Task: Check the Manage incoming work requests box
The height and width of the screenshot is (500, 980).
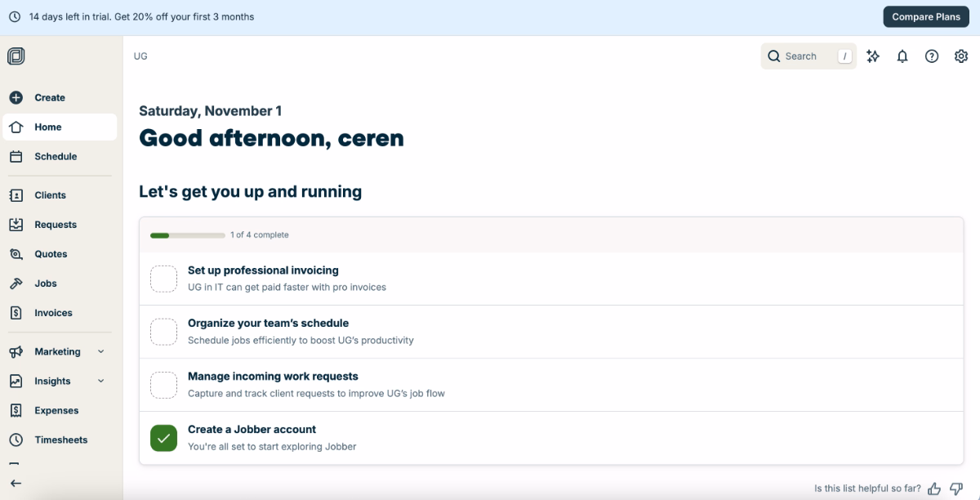Action: pyautogui.click(x=163, y=385)
